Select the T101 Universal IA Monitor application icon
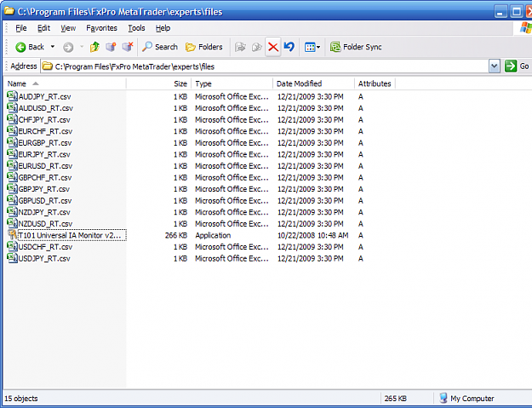 click(12, 235)
